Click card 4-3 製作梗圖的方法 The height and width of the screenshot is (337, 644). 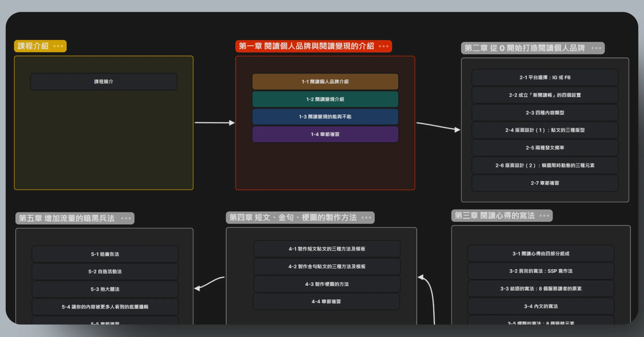327,284
